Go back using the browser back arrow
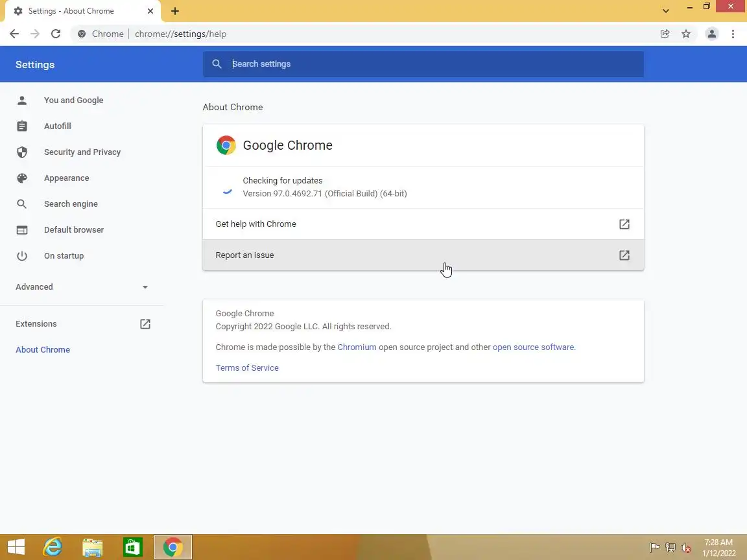Screen dimensions: 747x560 click(14, 34)
